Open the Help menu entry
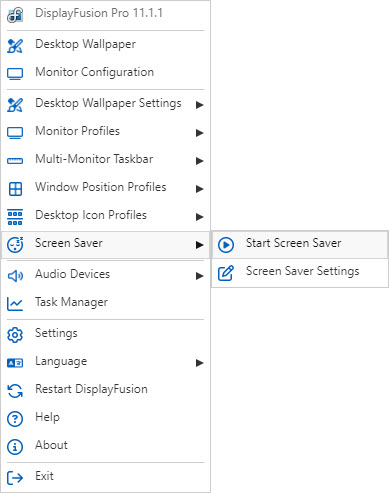Viewport: 389px width, 493px height. click(105, 419)
